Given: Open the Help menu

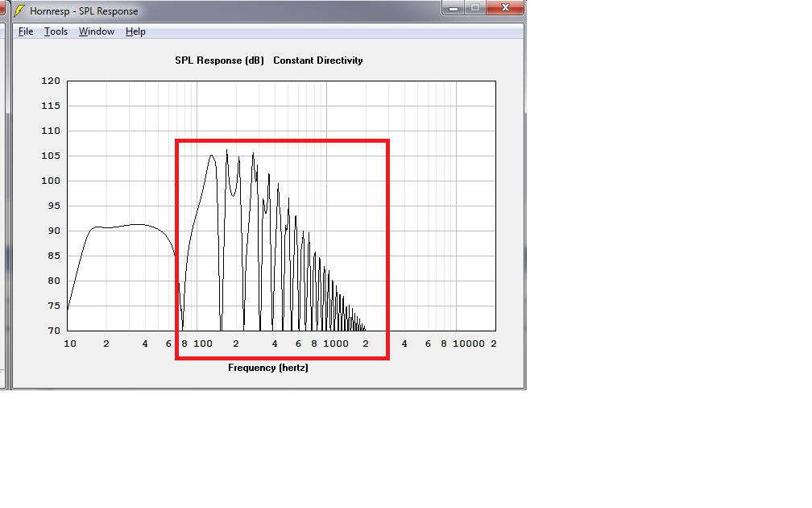Looking at the screenshot, I should [135, 31].
